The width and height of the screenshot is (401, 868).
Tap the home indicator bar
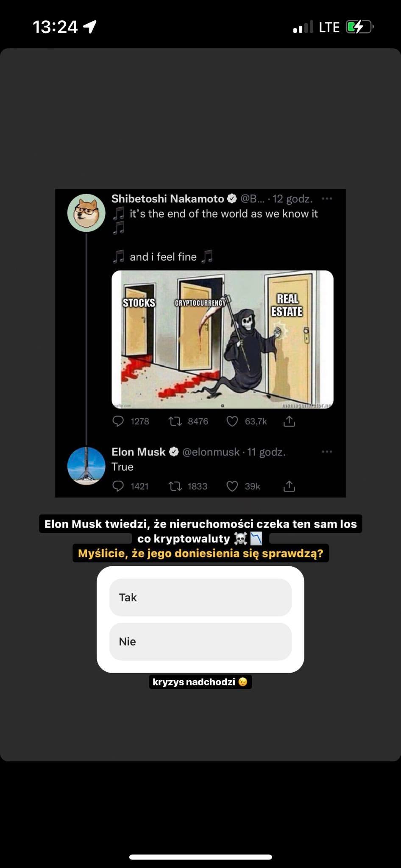pos(200,857)
